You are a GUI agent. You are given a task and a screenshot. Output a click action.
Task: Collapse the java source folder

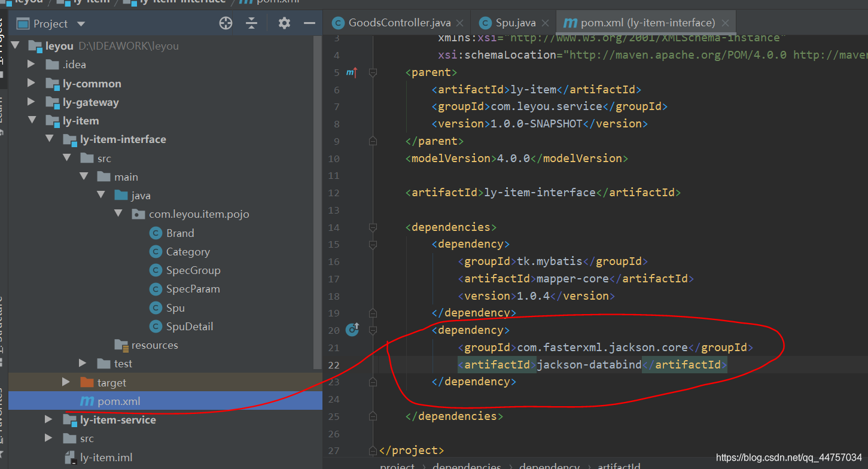[101, 196]
